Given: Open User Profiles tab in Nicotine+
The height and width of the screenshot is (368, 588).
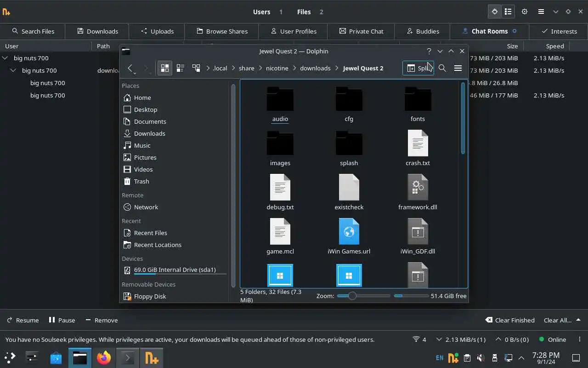Looking at the screenshot, I should click(x=294, y=31).
